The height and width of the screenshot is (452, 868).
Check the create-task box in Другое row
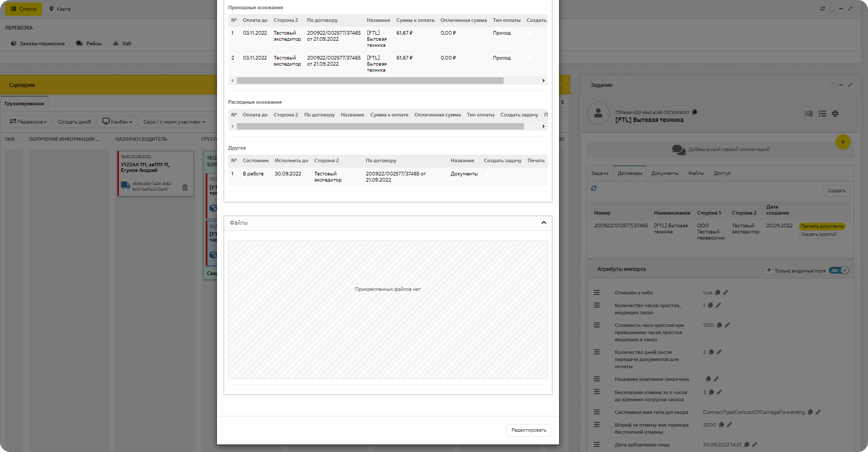coord(487,174)
